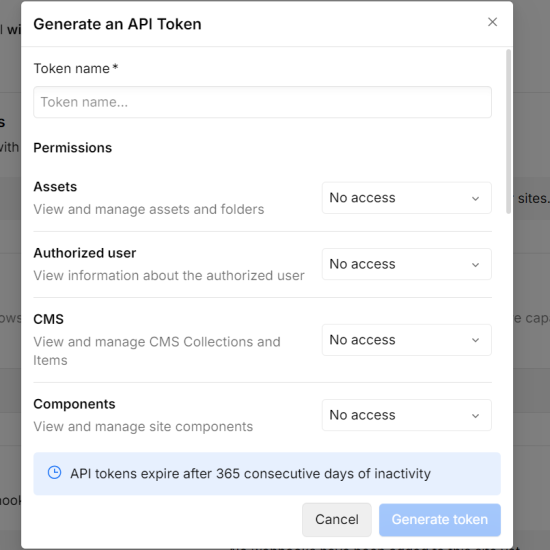The width and height of the screenshot is (550, 550).
Task: Click the Generate token button
Action: click(440, 519)
